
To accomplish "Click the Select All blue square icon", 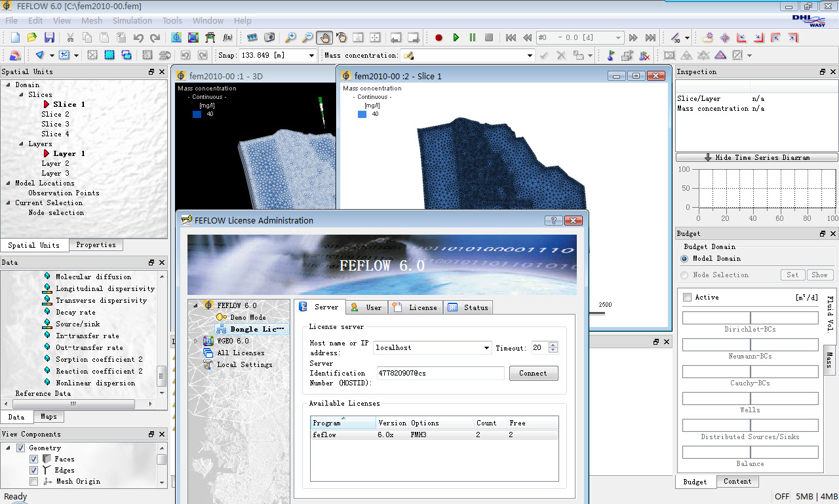I will (x=109, y=55).
